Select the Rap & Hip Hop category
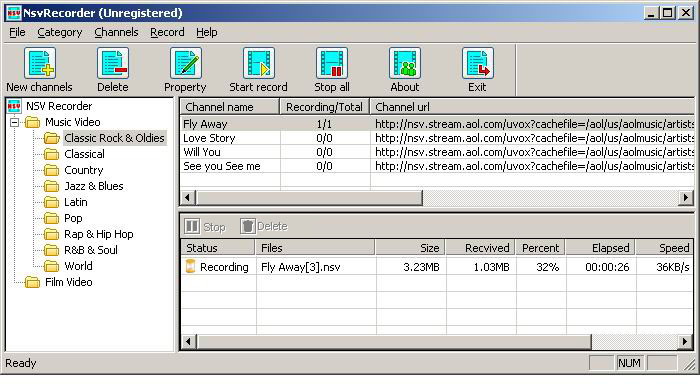The width and height of the screenshot is (700, 384). [x=99, y=234]
